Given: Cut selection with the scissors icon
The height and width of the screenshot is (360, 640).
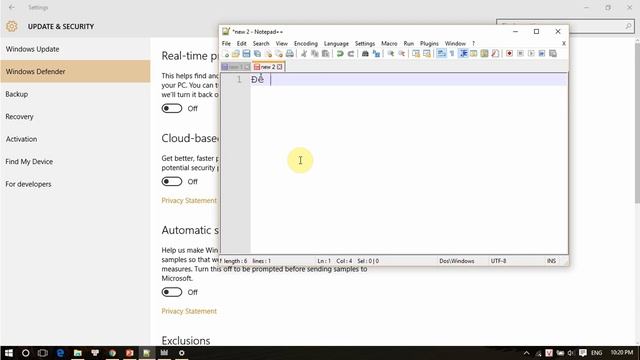Looking at the screenshot, I should point(304,53).
